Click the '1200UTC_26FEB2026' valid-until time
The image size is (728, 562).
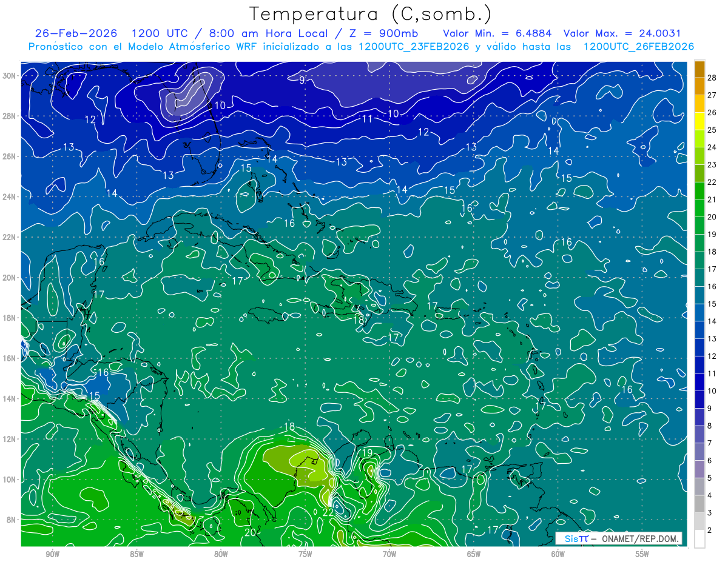(x=639, y=47)
